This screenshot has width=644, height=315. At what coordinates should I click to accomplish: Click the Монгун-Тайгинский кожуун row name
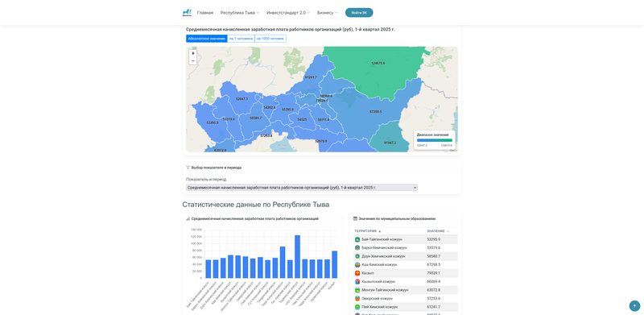click(x=385, y=290)
